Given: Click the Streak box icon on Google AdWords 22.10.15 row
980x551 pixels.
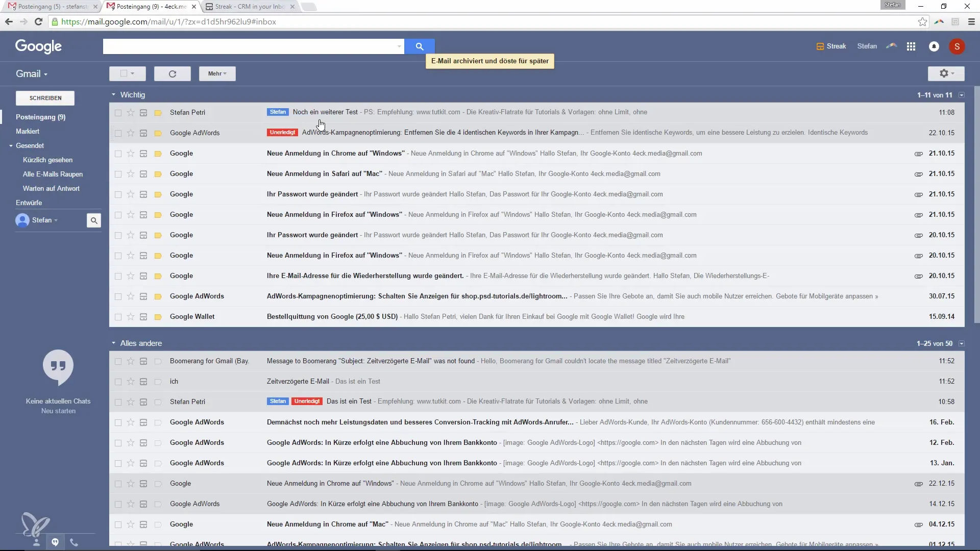Looking at the screenshot, I should (x=143, y=133).
